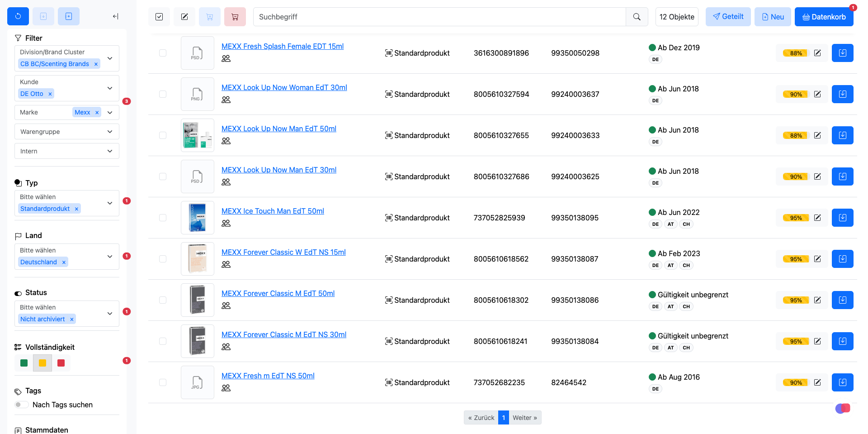The width and height of the screenshot is (868, 434).
Task: Open the Intern dropdown
Action: [x=67, y=151]
